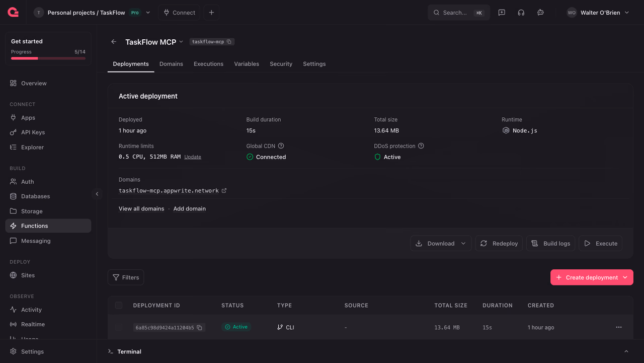
Task: Copy deployment ID 6a85c98d9424a11204b5
Action: 200,328
